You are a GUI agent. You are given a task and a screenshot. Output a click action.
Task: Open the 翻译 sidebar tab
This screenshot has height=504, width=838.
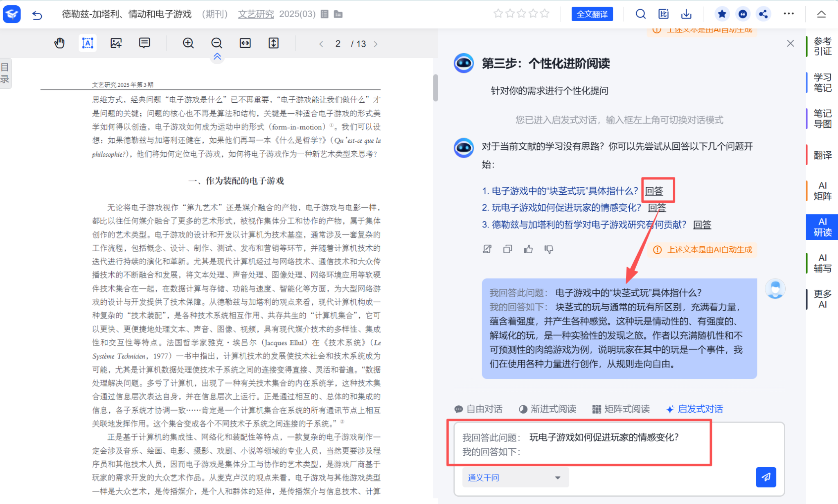click(822, 155)
